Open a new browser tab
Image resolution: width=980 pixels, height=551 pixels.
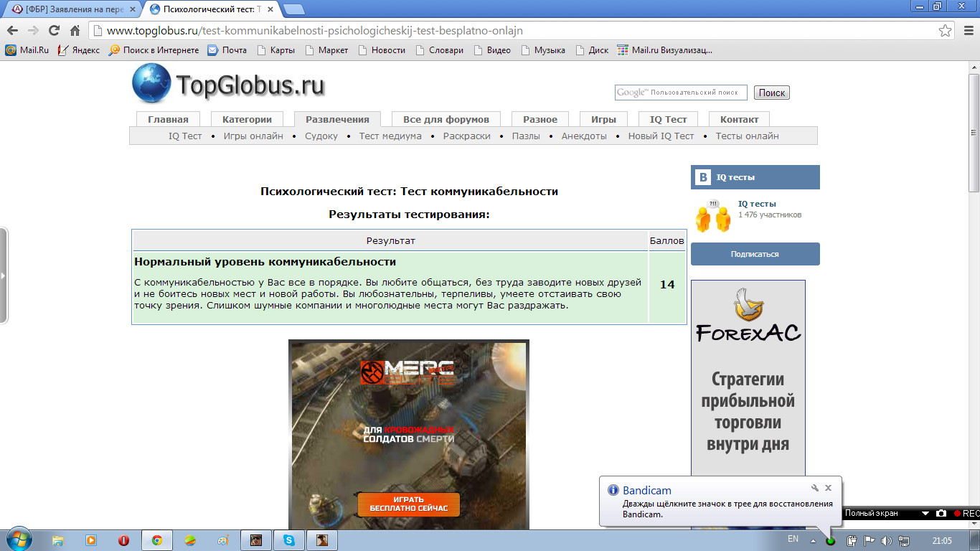click(x=293, y=9)
